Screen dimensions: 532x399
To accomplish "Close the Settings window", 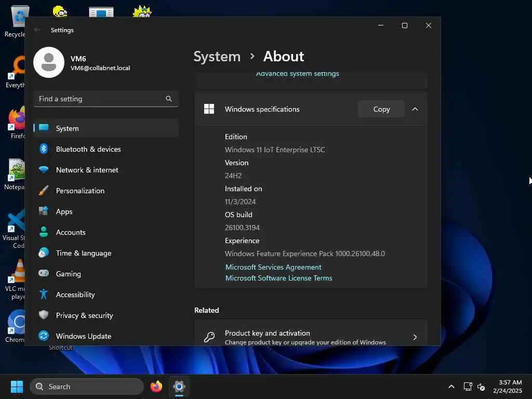I will 429,25.
